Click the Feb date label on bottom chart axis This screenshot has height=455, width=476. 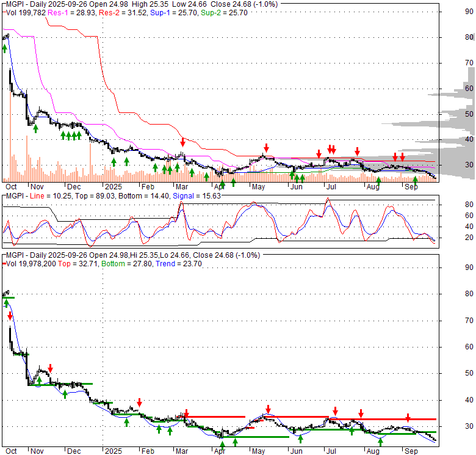pos(148,451)
